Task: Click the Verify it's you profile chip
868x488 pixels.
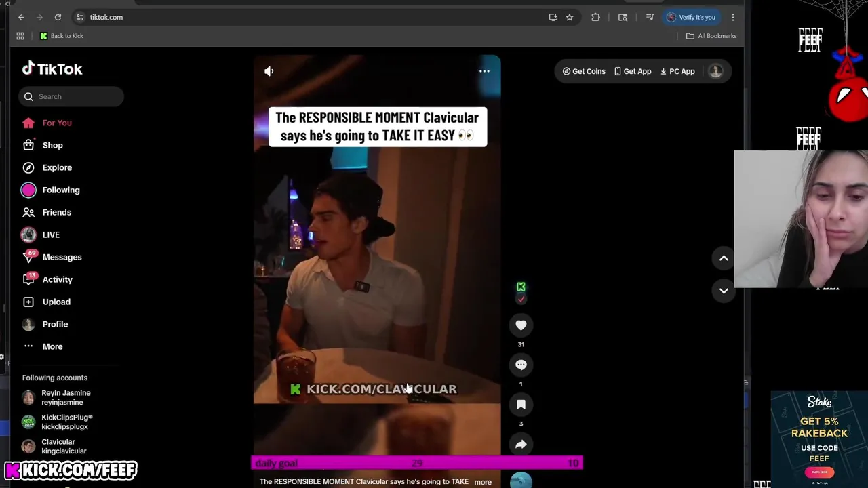Action: point(691,17)
